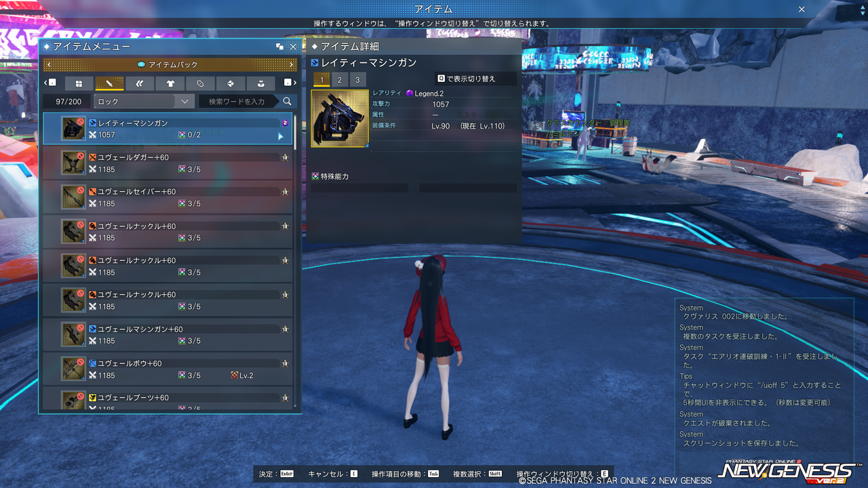Screen dimensions: 868x488
Task: Switch to the fashion shirt category tab
Action: [170, 83]
